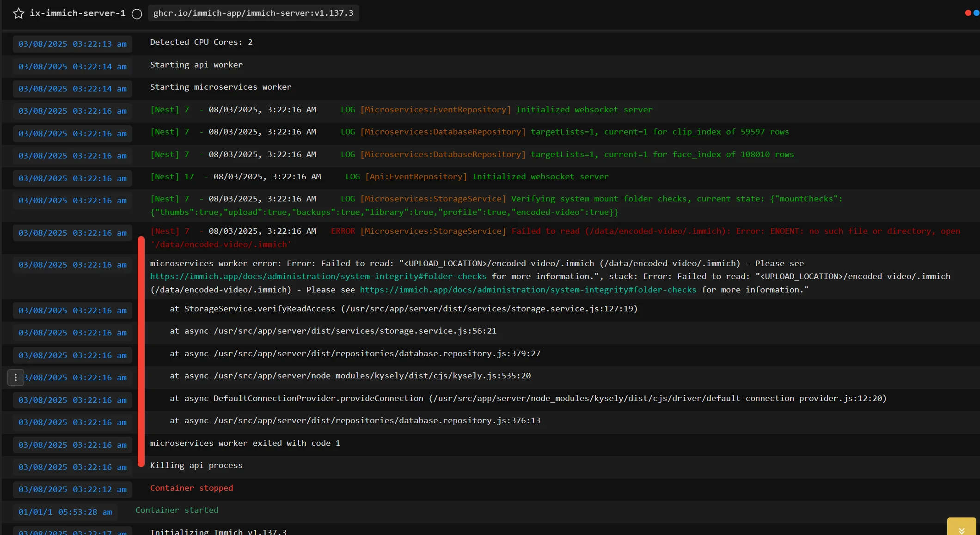980x535 pixels.
Task: Select Api:EventRepository Initialized websocket server line
Action: (x=380, y=176)
